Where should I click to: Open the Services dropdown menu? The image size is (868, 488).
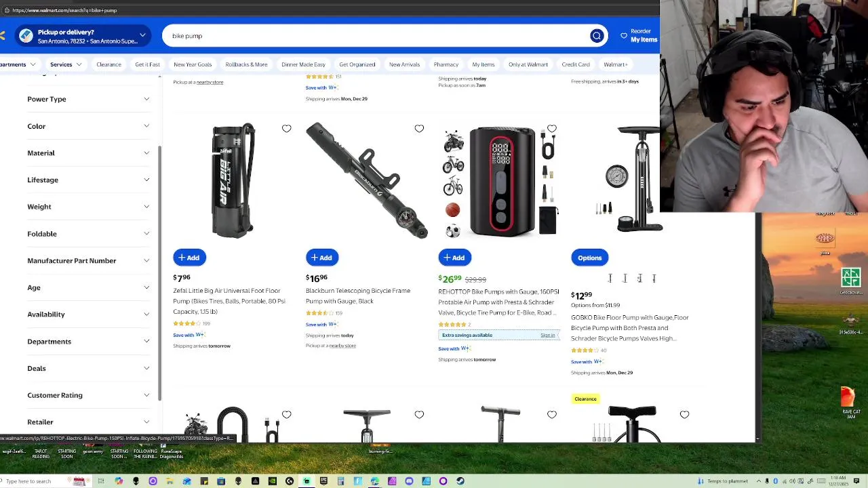pos(66,64)
